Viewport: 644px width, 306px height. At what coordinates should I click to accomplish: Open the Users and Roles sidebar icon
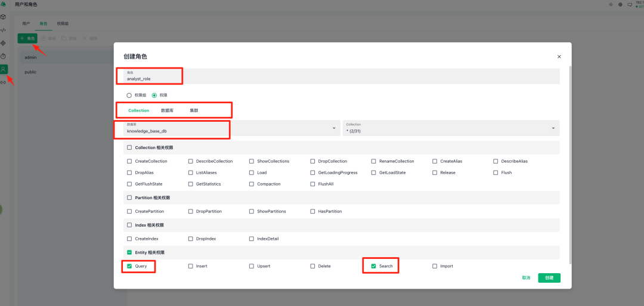[x=4, y=69]
